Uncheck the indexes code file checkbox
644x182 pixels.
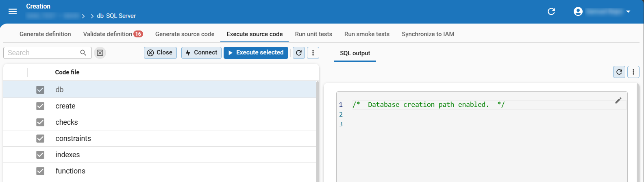coord(40,155)
